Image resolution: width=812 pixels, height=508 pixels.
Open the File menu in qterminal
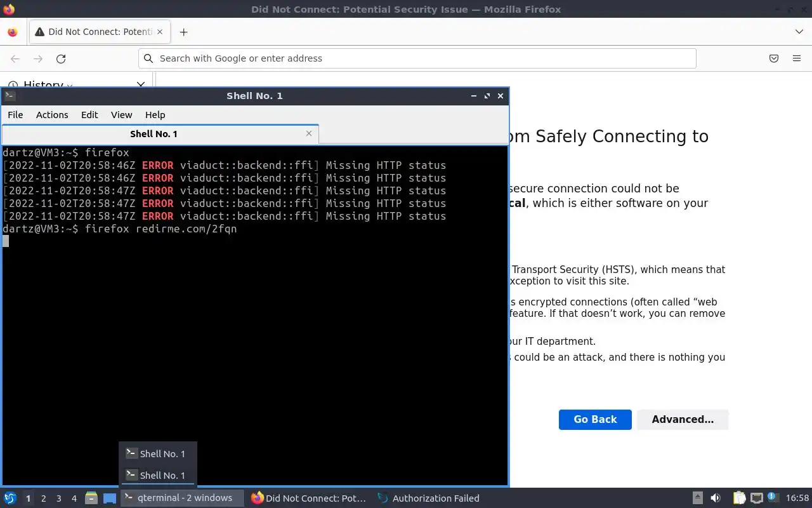(15, 115)
